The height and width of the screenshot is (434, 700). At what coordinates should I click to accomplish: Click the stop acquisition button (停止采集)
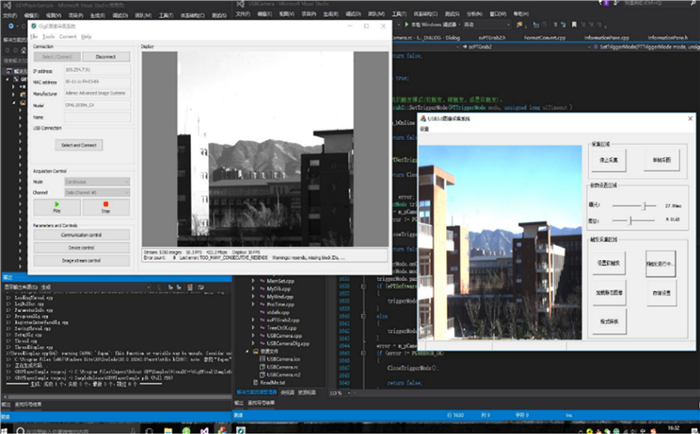(609, 158)
